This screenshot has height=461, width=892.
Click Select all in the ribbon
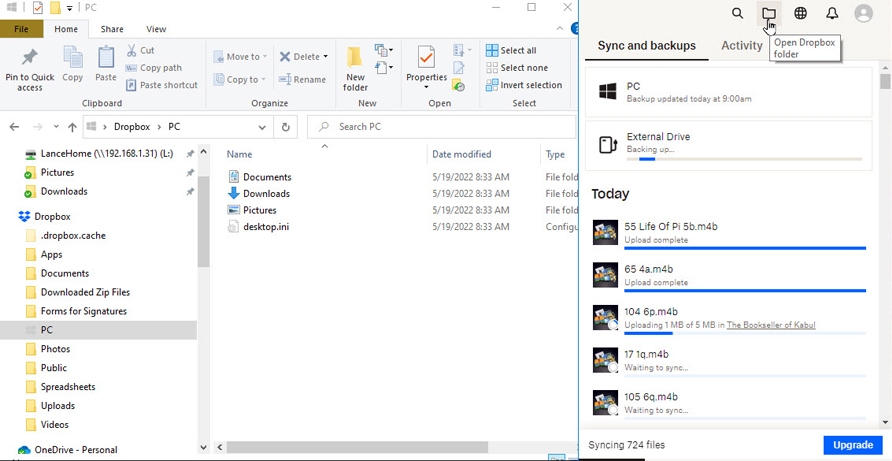click(x=511, y=50)
